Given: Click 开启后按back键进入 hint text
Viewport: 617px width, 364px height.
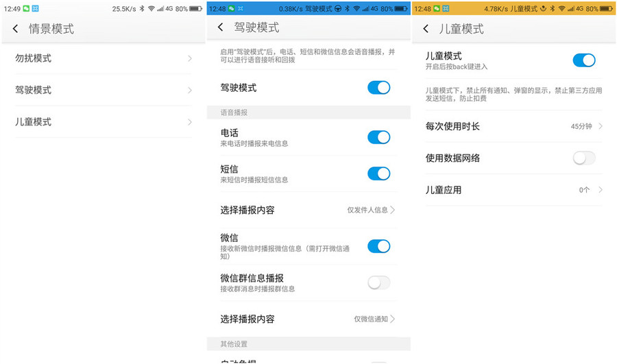Looking at the screenshot, I should click(x=457, y=66).
